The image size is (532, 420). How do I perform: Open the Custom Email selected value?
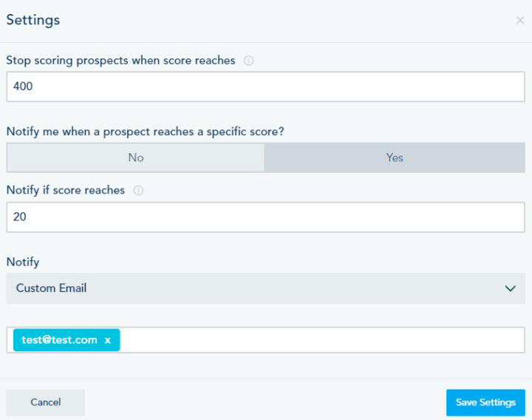click(52, 288)
